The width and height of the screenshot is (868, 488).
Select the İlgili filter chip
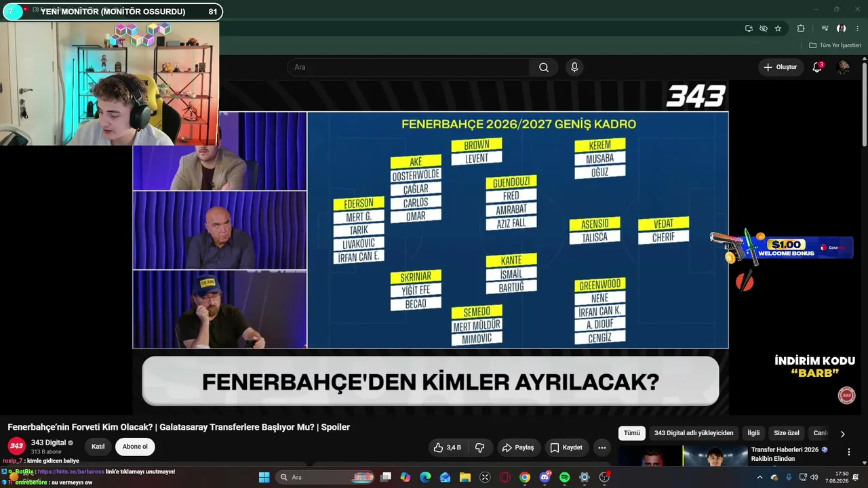[x=753, y=433]
